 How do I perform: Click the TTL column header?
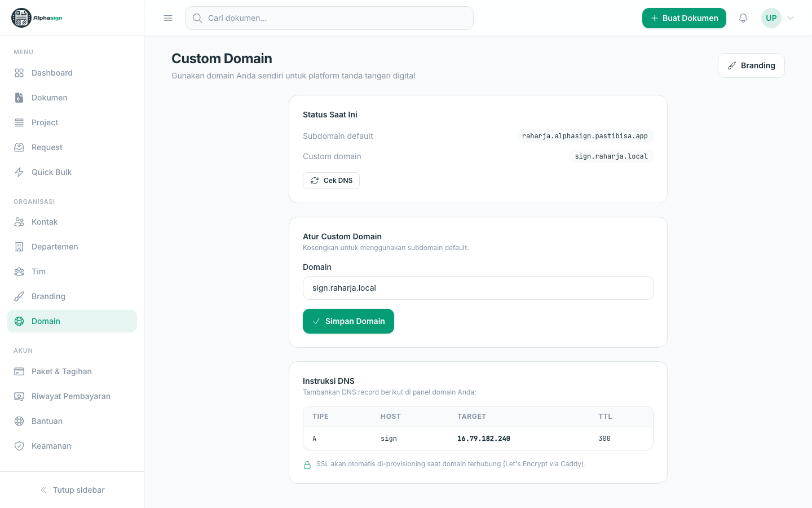click(605, 417)
